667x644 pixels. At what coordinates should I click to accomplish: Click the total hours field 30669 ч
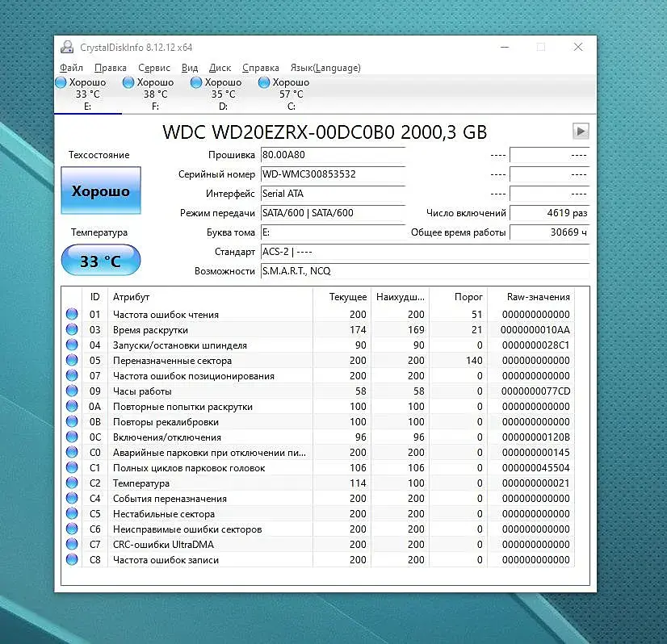click(x=550, y=232)
